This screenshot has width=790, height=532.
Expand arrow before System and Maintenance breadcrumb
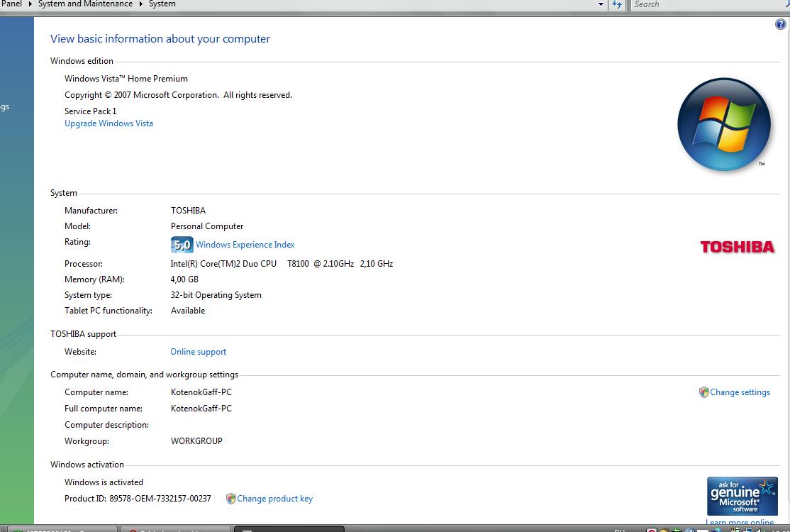[30, 4]
